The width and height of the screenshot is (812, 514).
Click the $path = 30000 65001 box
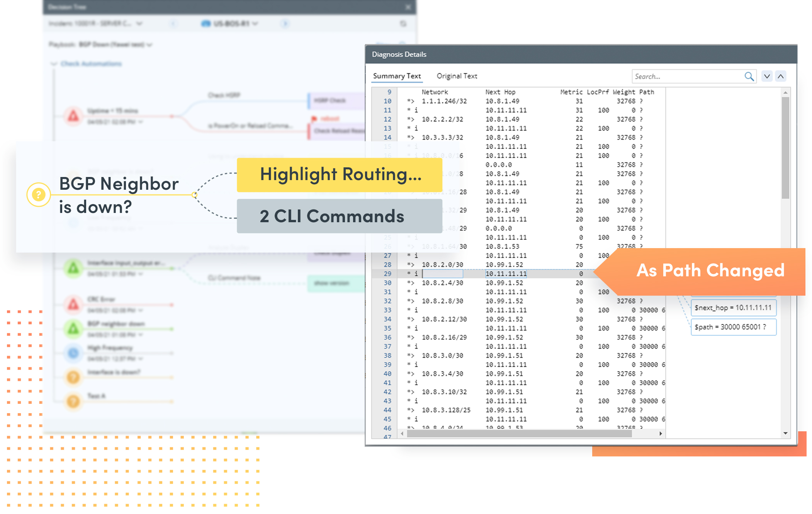(x=733, y=327)
